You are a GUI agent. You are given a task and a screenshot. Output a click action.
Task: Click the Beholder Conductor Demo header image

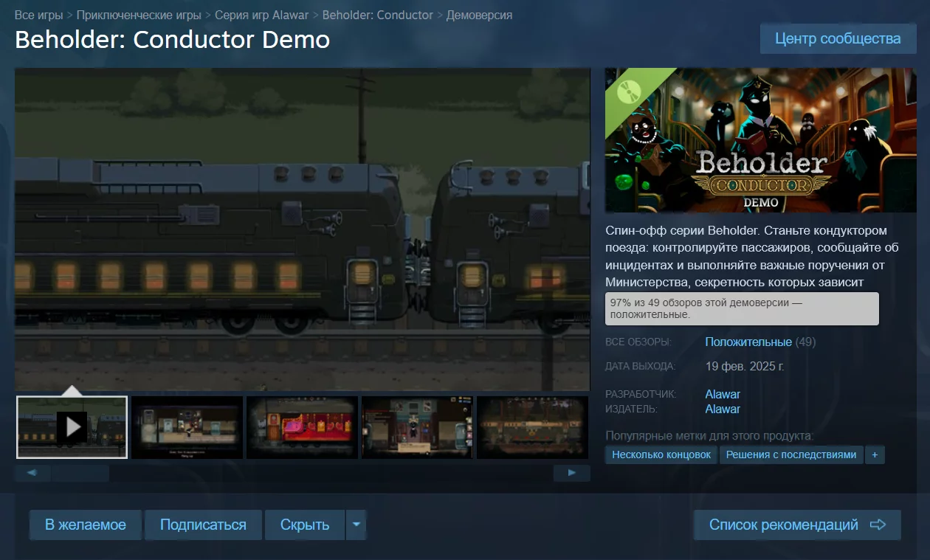[x=760, y=140]
